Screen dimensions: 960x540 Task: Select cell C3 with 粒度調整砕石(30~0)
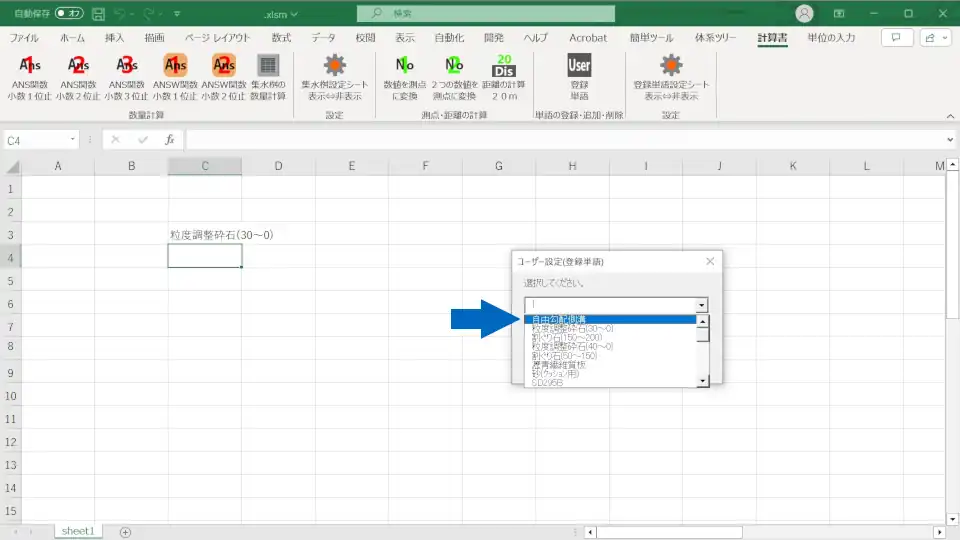205,235
